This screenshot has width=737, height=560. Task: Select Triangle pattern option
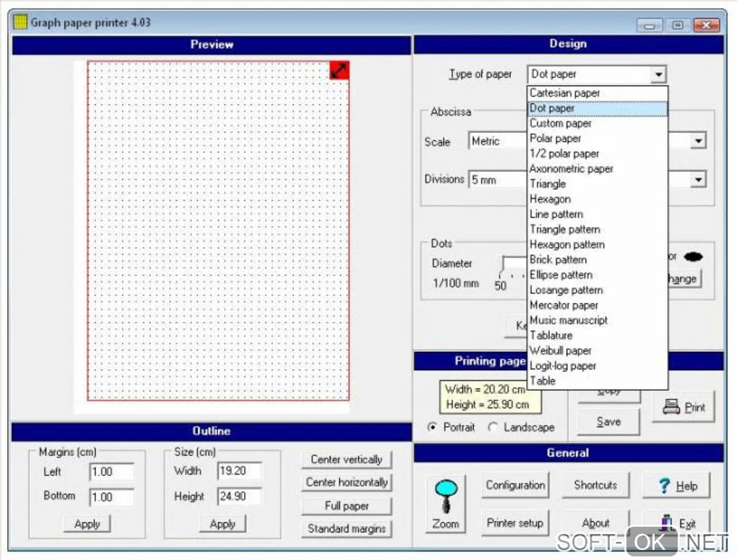pyautogui.click(x=598, y=230)
